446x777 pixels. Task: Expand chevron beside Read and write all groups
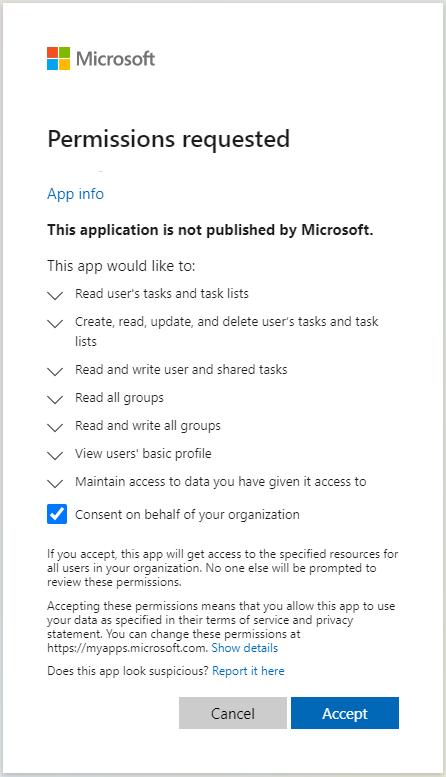coord(55,427)
